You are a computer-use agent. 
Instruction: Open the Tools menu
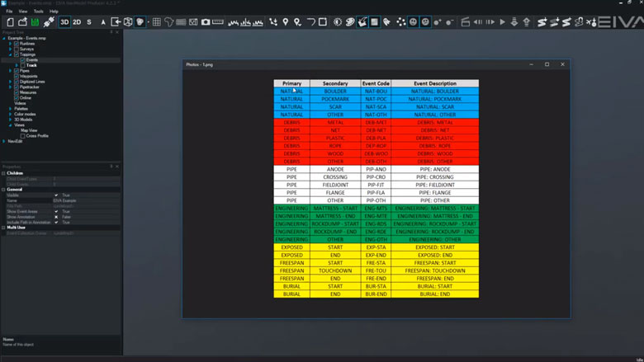click(38, 12)
